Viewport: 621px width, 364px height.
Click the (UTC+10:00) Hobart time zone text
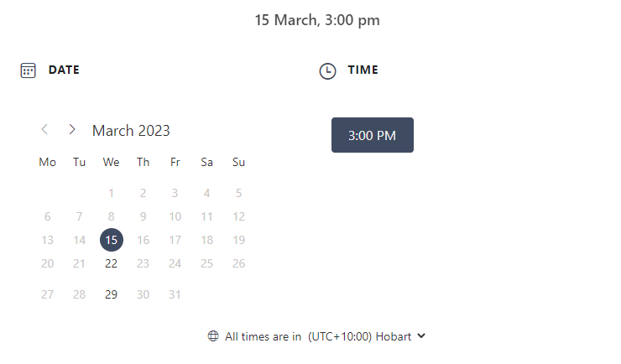click(x=361, y=336)
